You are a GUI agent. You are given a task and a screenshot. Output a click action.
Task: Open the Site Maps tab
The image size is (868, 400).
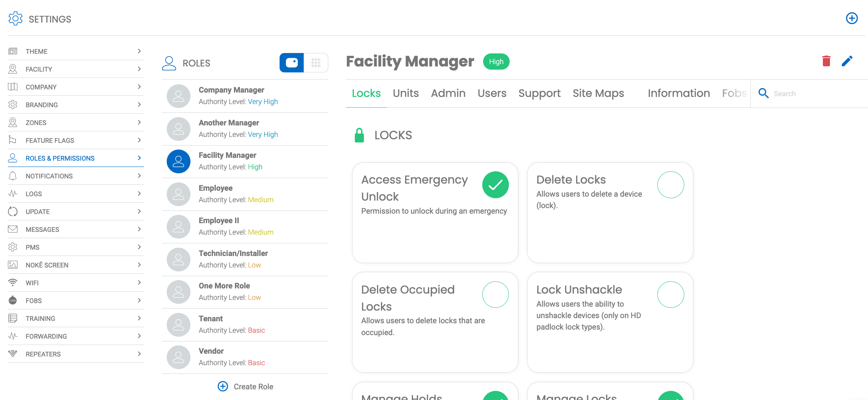coord(598,93)
